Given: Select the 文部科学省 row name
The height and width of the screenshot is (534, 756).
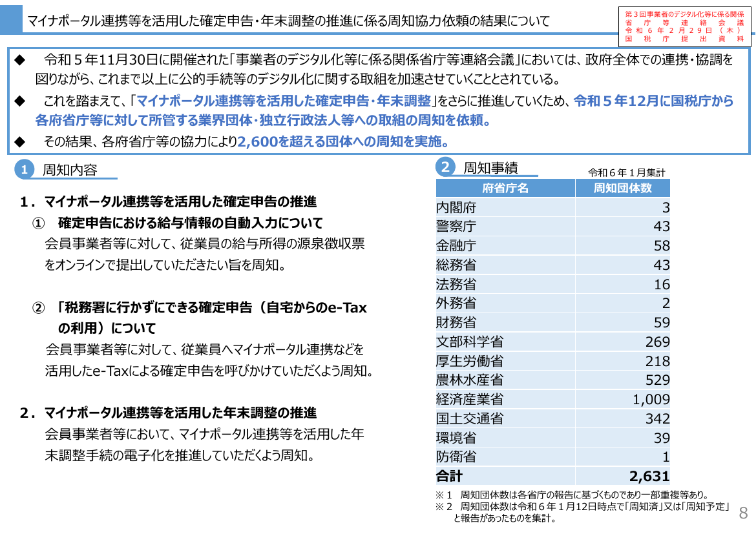Looking at the screenshot, I should coord(470,341).
